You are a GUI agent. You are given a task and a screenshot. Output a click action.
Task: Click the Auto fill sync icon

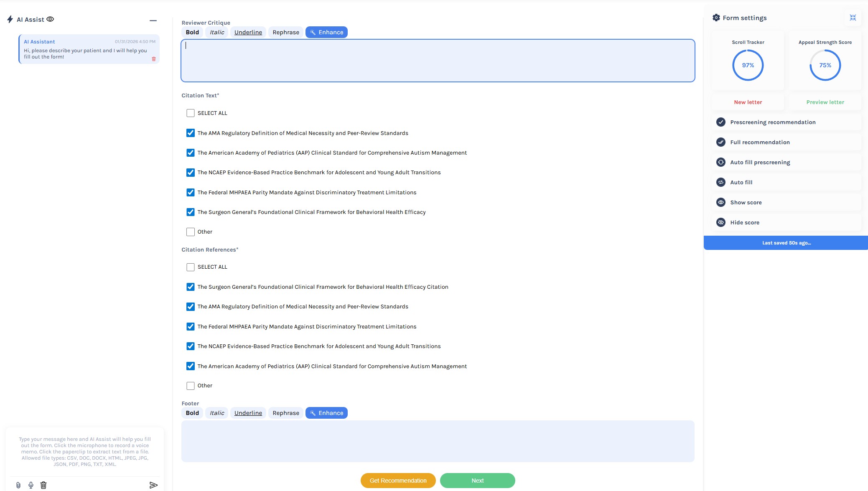tap(721, 182)
